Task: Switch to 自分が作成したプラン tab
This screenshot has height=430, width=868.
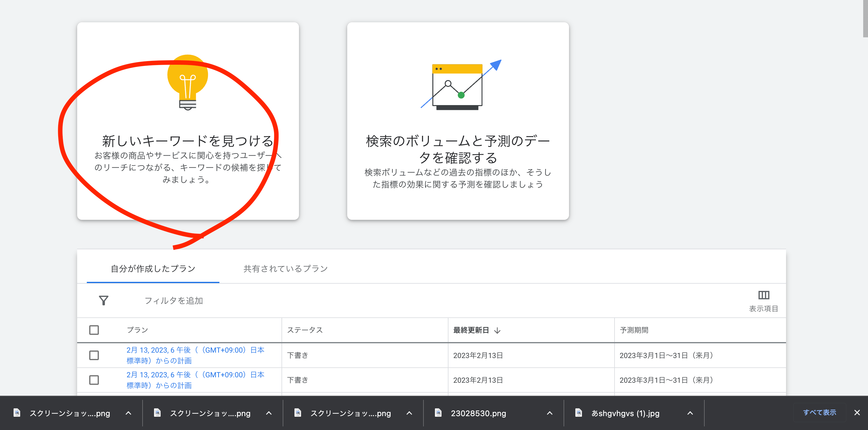Action: click(x=153, y=268)
